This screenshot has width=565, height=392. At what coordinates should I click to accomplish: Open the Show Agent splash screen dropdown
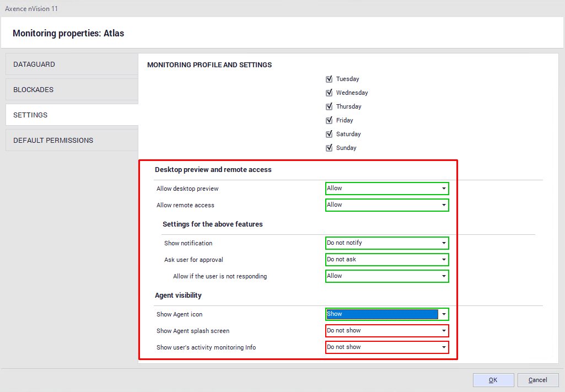[387, 331]
